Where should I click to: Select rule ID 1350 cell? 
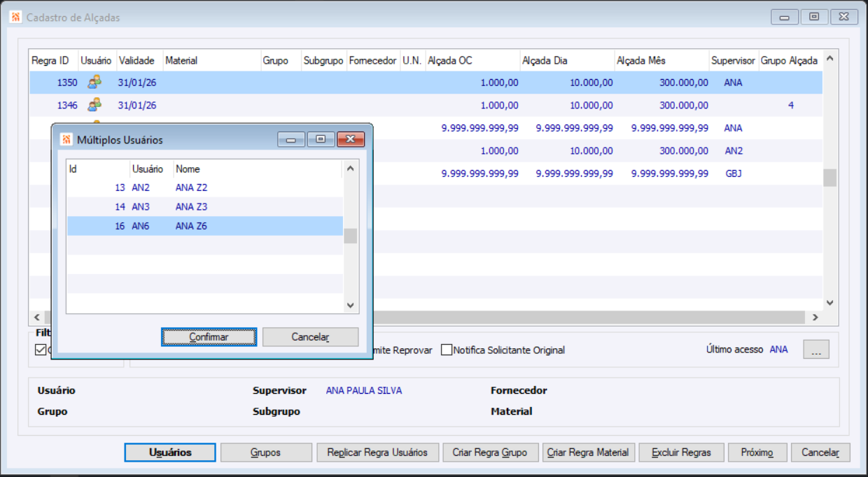pos(54,83)
